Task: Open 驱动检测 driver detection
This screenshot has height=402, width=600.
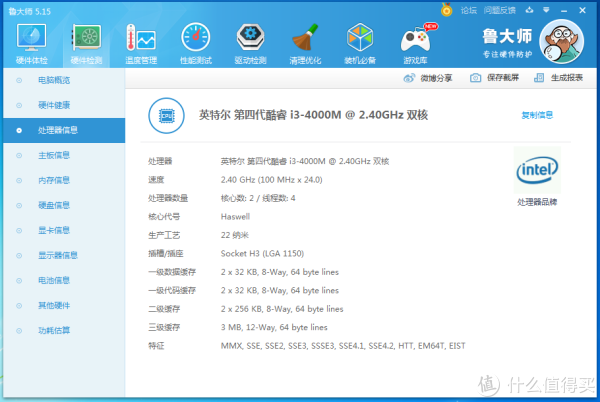Action: tap(250, 44)
